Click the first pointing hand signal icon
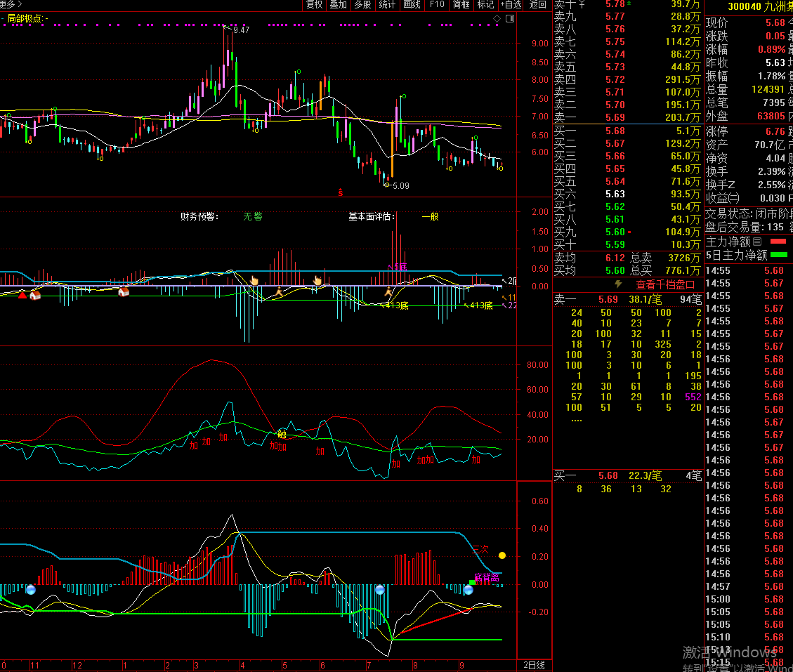793x672 pixels. (x=254, y=281)
